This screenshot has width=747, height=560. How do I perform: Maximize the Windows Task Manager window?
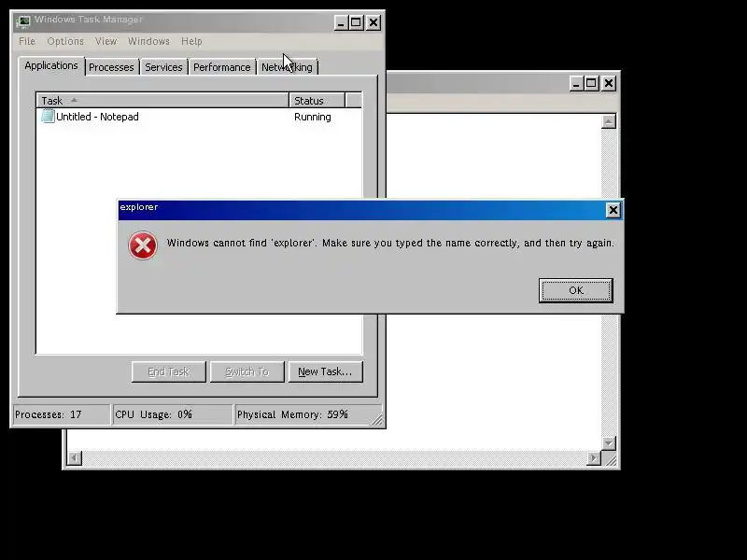[356, 22]
